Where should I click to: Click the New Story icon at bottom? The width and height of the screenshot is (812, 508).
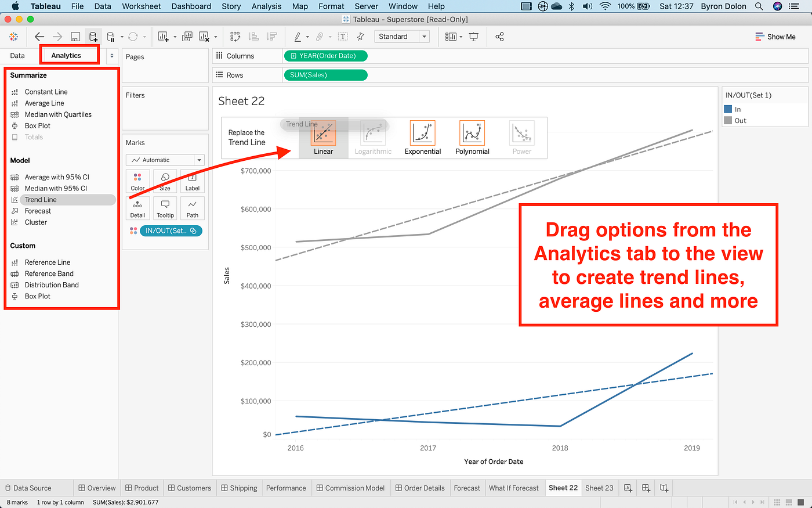click(x=664, y=488)
